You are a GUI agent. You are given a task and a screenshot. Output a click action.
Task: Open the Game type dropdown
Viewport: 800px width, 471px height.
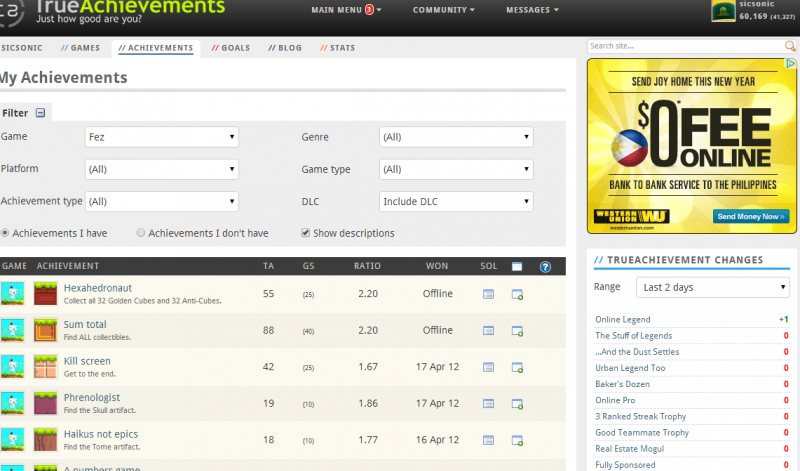[456, 169]
